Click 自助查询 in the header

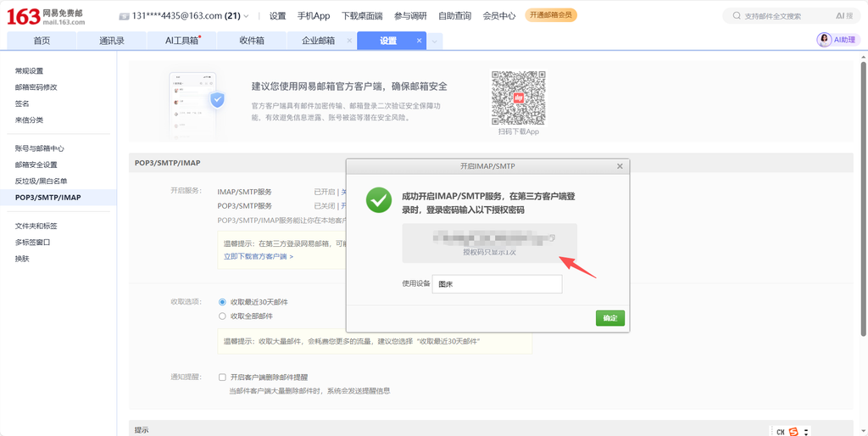click(454, 16)
